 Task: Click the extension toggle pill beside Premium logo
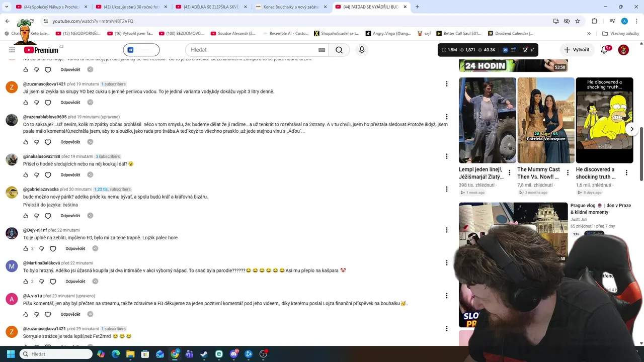(141, 50)
